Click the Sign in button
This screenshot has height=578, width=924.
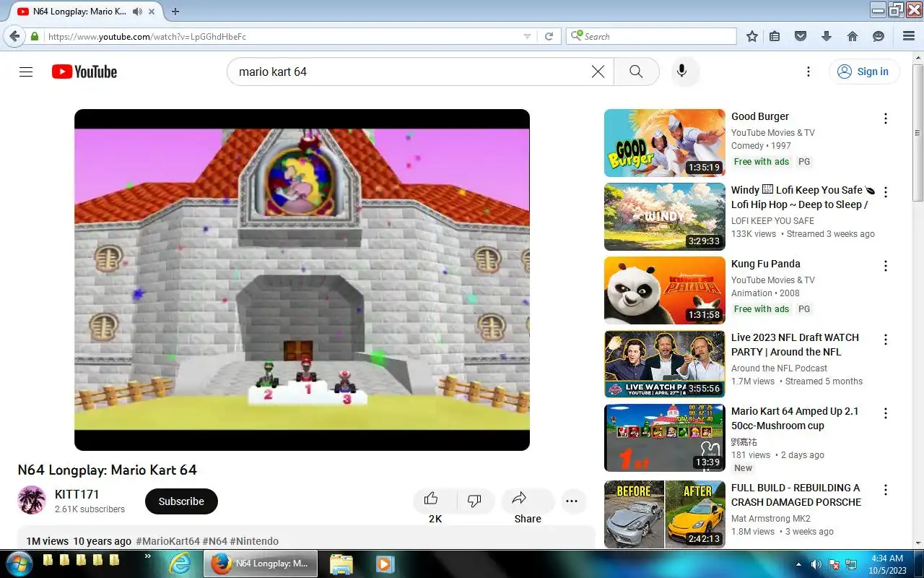pos(864,72)
